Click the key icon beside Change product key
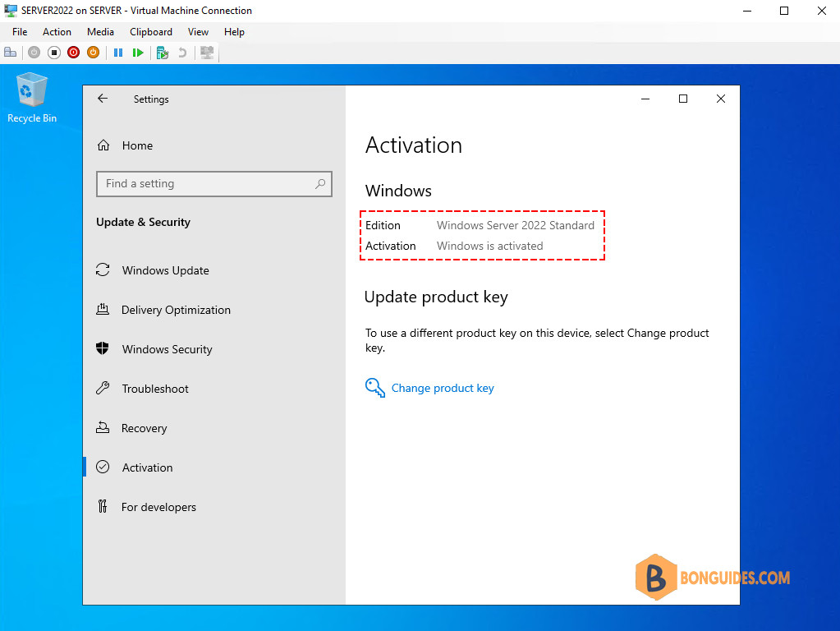Viewport: 840px width, 631px height. [375, 388]
